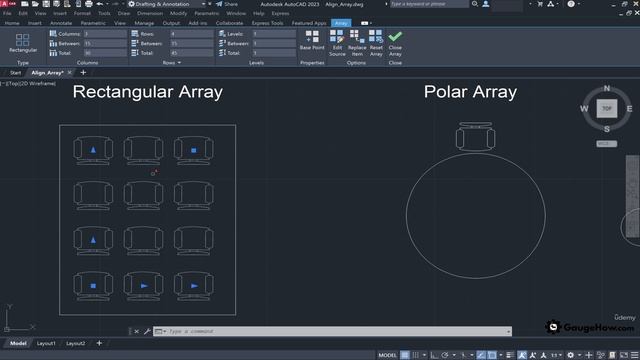Open a new drawing tab with plus button
This screenshot has width=640, height=360.
tap(83, 73)
